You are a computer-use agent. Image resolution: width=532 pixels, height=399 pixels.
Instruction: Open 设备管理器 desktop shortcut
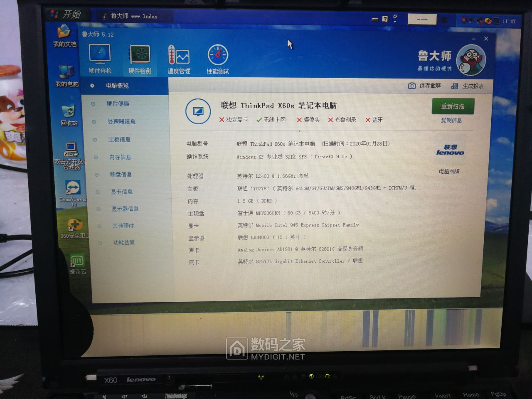(70, 156)
